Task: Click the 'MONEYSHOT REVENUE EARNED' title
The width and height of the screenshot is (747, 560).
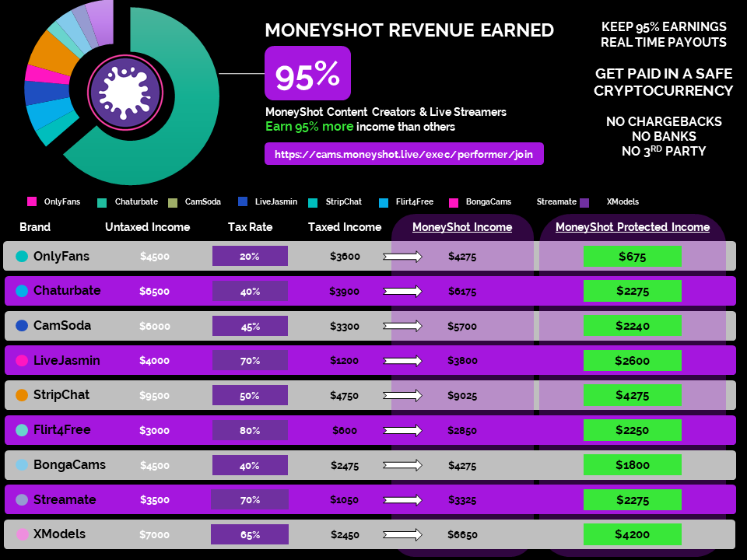Action: point(409,30)
